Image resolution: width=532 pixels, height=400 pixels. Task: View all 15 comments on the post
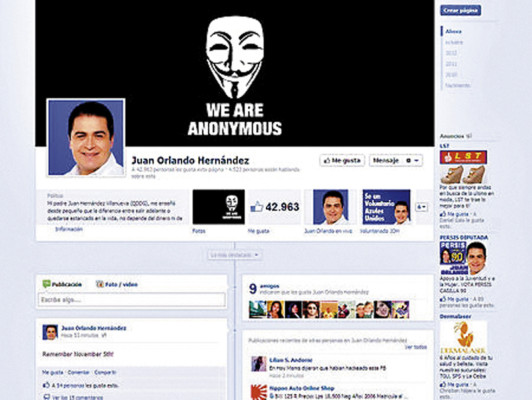pos(77,397)
